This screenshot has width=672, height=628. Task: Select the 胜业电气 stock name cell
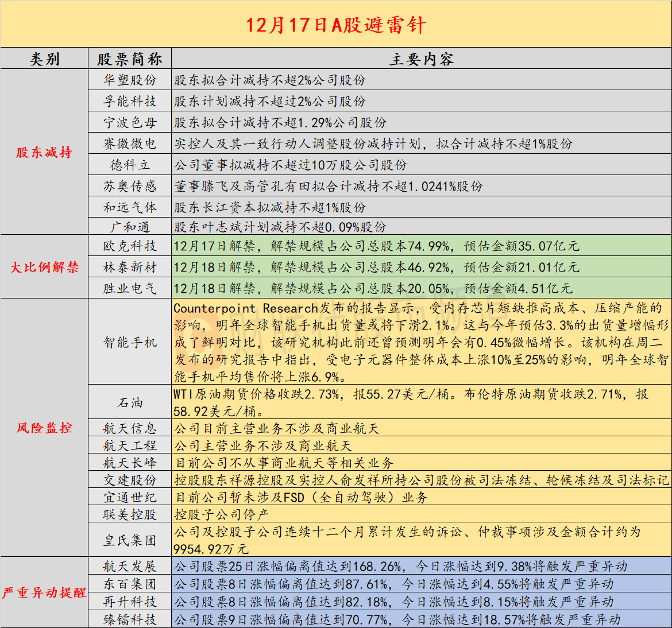pyautogui.click(x=130, y=288)
